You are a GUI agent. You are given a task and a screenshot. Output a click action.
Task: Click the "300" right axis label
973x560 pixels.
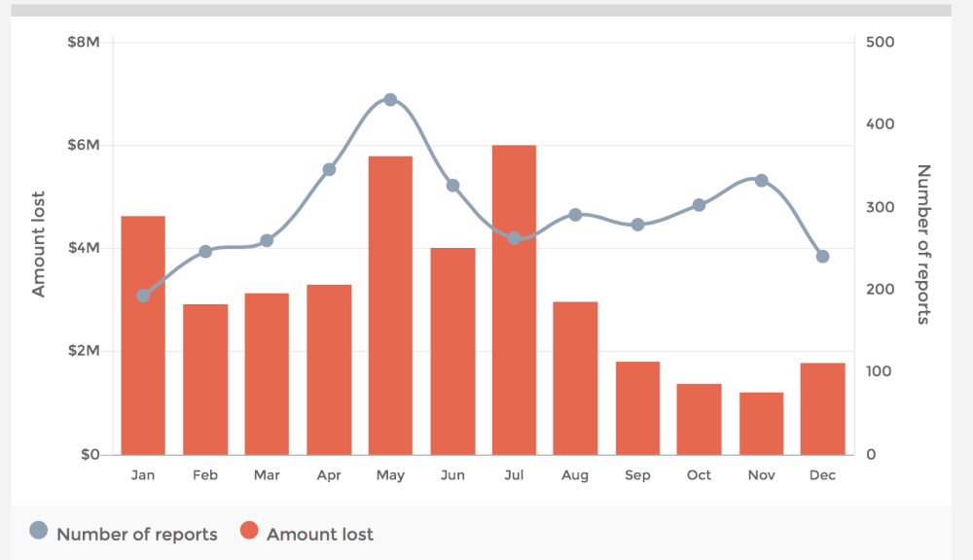coord(880,207)
